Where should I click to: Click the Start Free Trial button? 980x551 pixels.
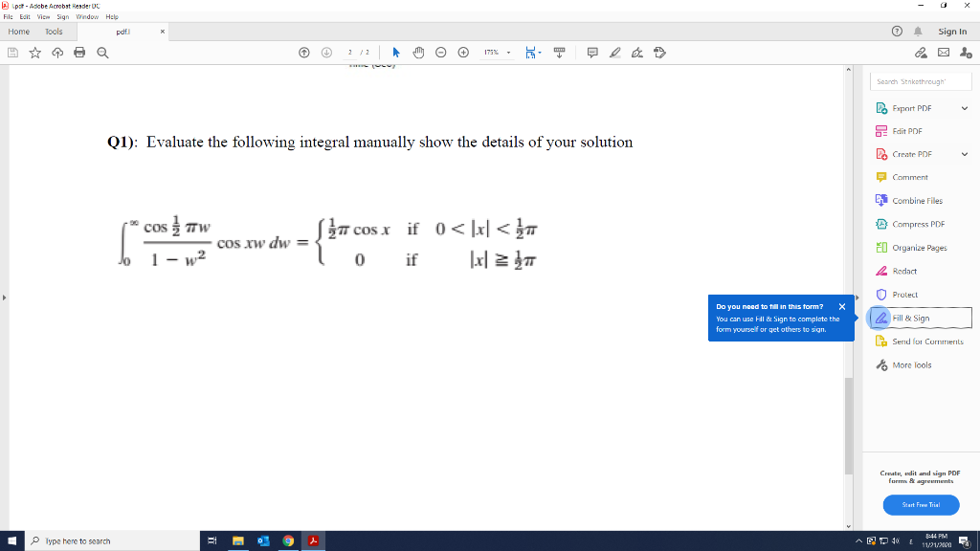coord(921,504)
